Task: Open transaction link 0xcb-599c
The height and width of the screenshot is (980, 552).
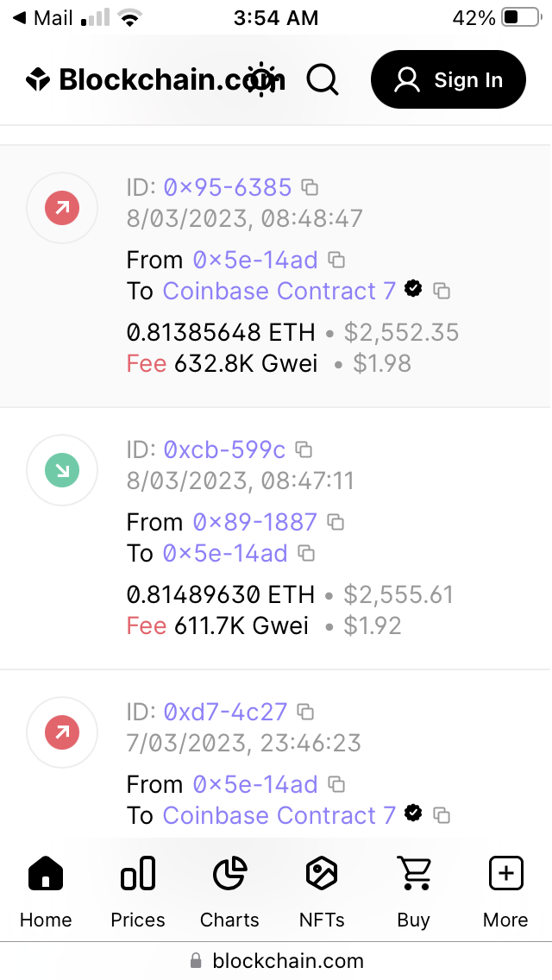Action: pos(224,449)
